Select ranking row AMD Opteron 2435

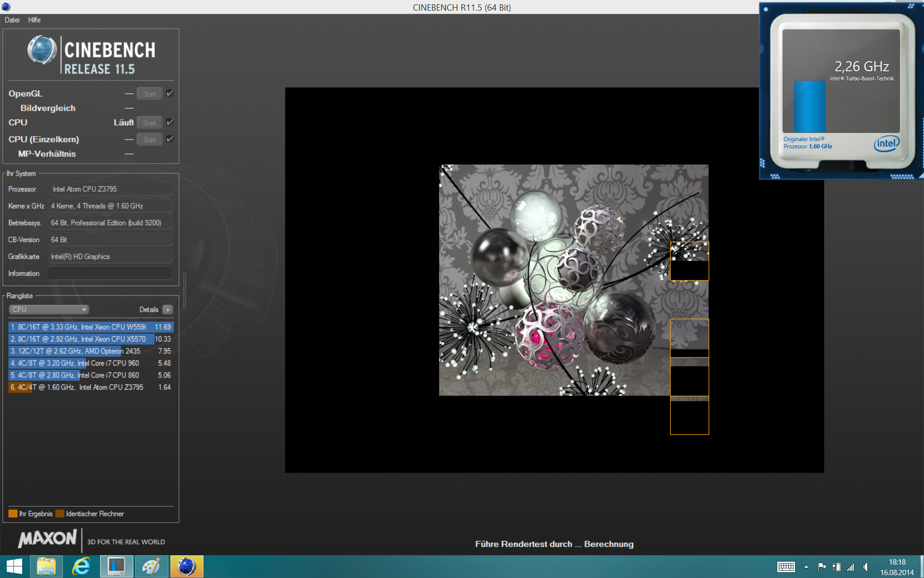pyautogui.click(x=91, y=351)
